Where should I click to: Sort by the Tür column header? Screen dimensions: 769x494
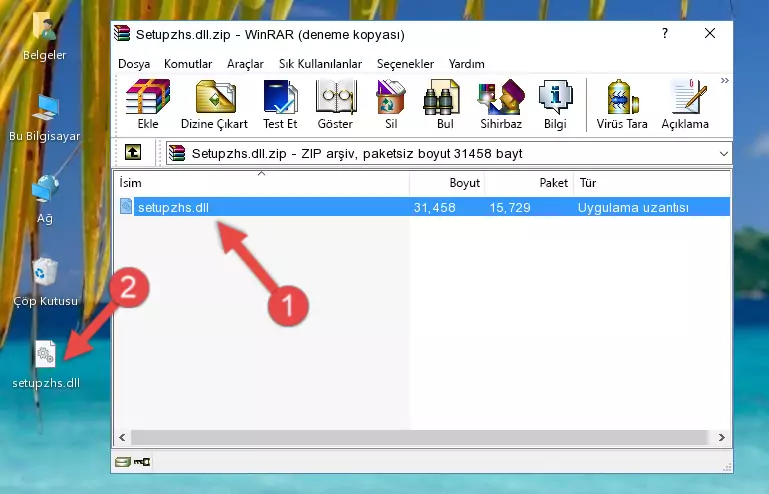coord(652,183)
